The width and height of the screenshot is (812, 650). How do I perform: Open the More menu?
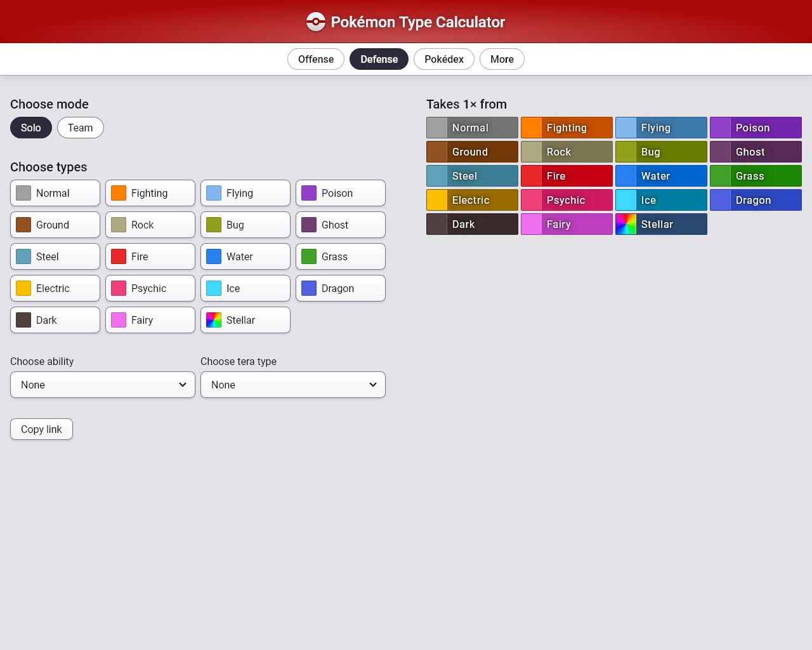(x=502, y=59)
